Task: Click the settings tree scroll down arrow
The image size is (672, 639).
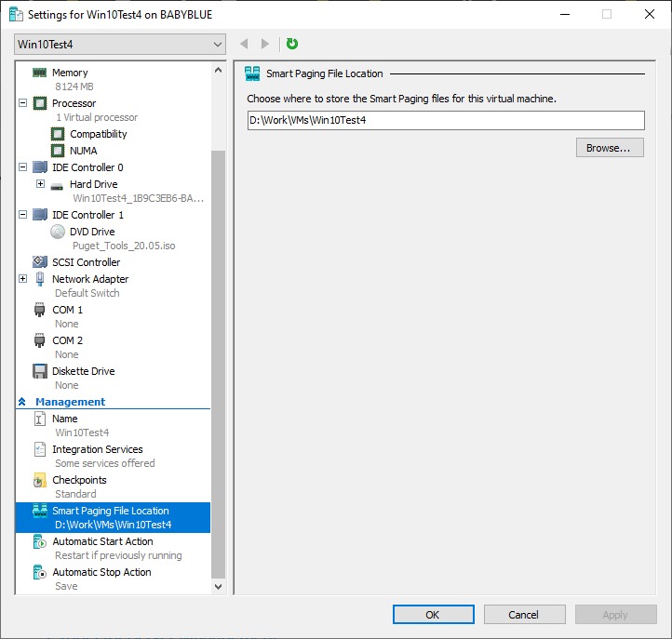Action: coord(219,587)
